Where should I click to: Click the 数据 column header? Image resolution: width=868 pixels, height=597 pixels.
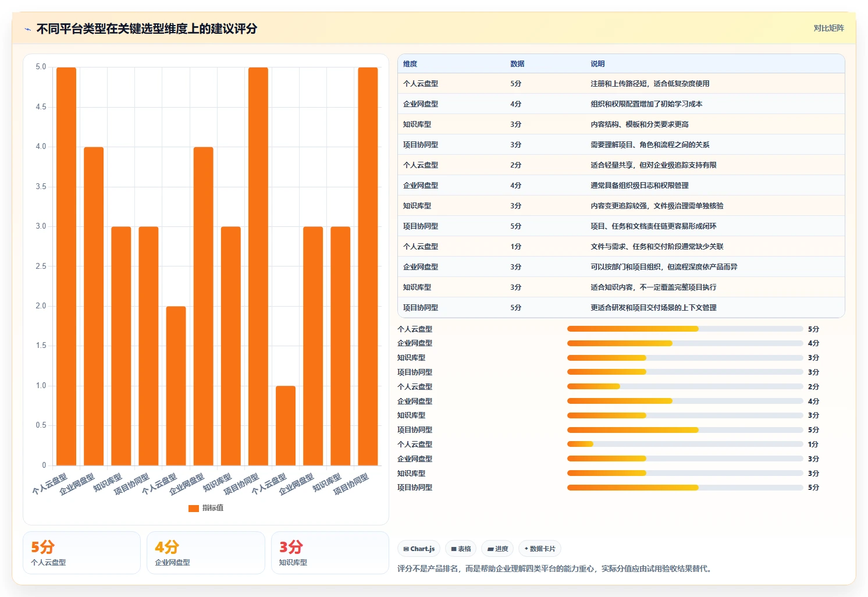(517, 64)
